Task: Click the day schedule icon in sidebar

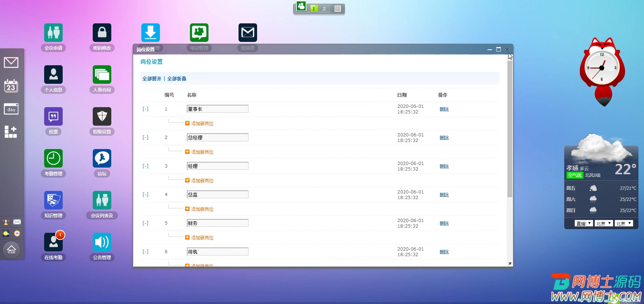Action: 11,109
